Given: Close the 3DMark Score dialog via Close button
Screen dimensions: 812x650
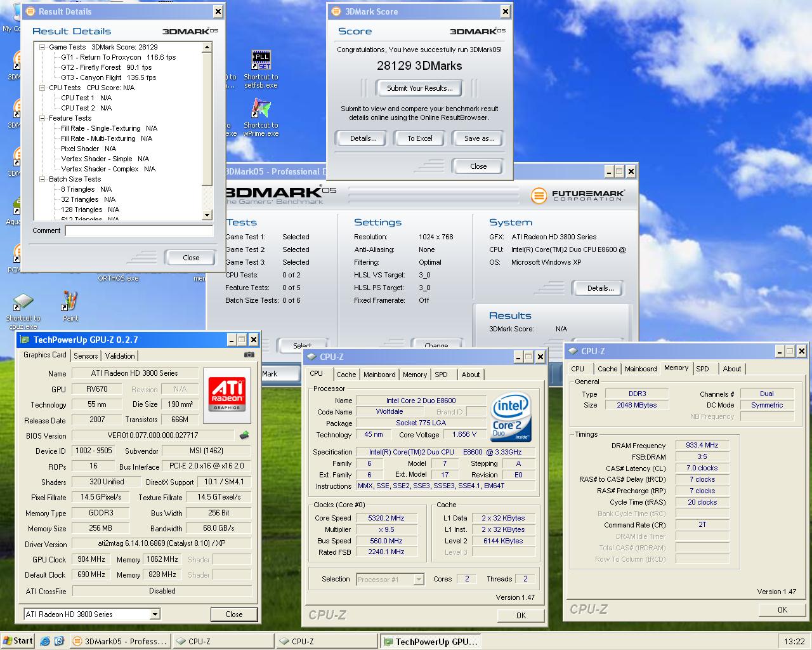Looking at the screenshot, I should click(x=478, y=166).
